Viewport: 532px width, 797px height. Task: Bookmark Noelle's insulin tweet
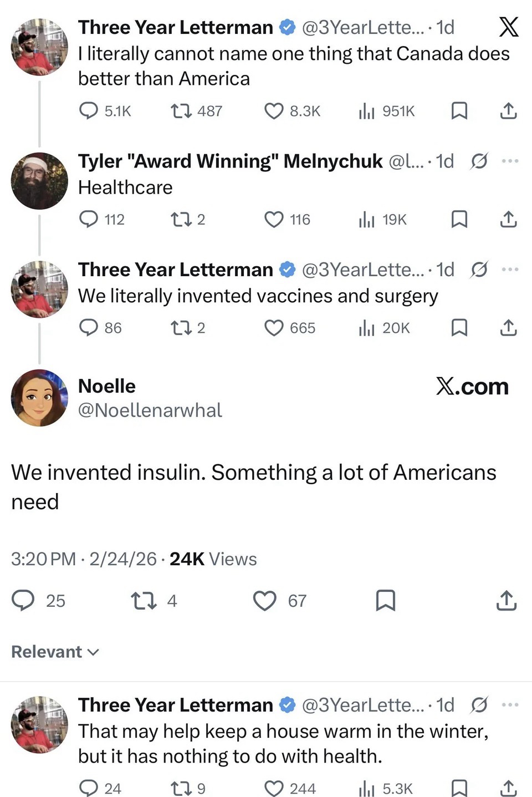click(x=386, y=601)
